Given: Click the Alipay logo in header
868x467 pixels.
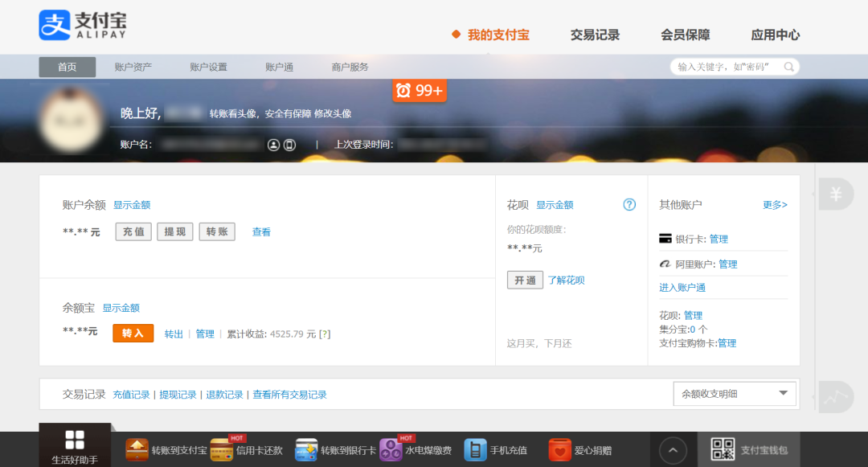Looking at the screenshot, I should coord(83,26).
